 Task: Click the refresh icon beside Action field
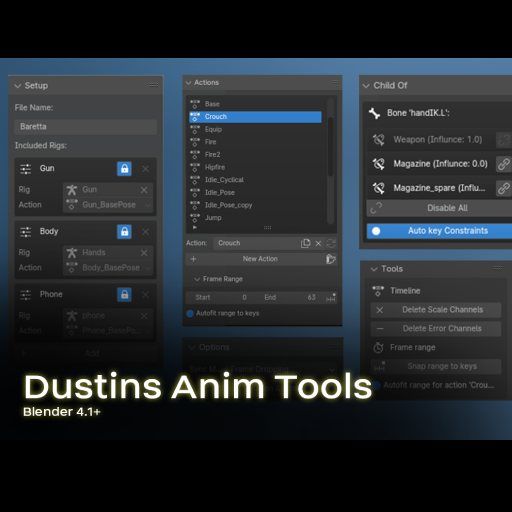point(331,244)
